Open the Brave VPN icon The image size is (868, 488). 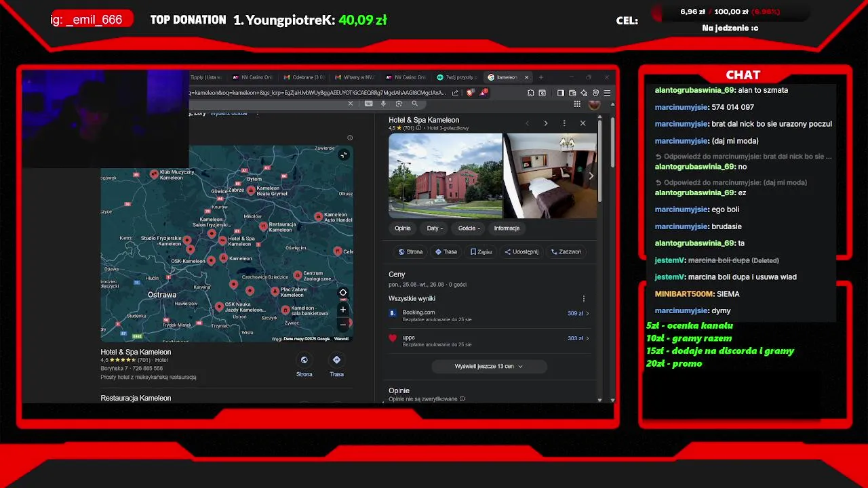pyautogui.click(x=595, y=93)
